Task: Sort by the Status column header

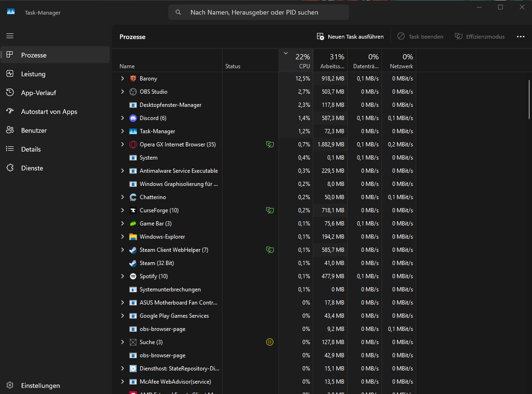Action: 250,60
